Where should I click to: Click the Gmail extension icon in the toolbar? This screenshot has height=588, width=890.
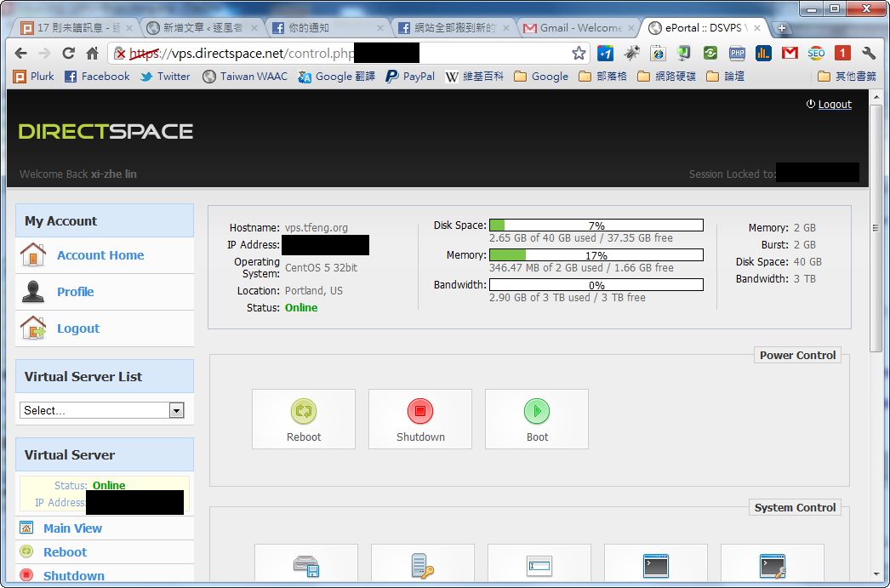click(790, 54)
